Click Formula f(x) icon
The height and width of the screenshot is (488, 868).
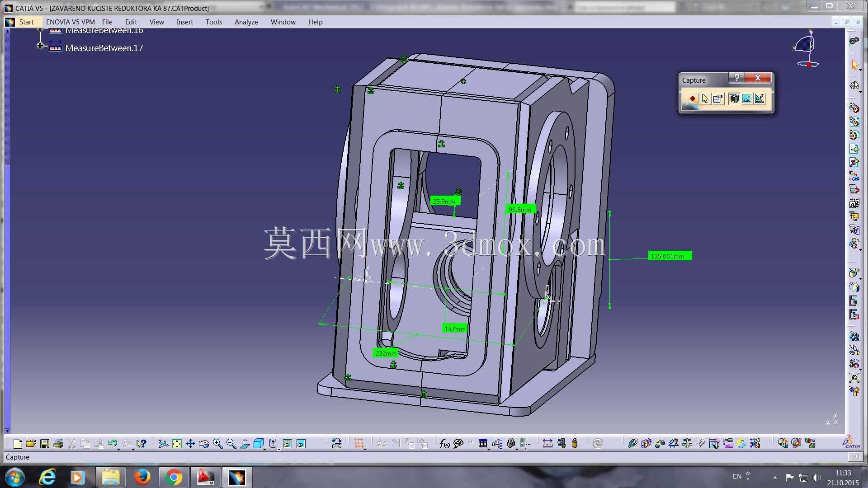pos(444,444)
